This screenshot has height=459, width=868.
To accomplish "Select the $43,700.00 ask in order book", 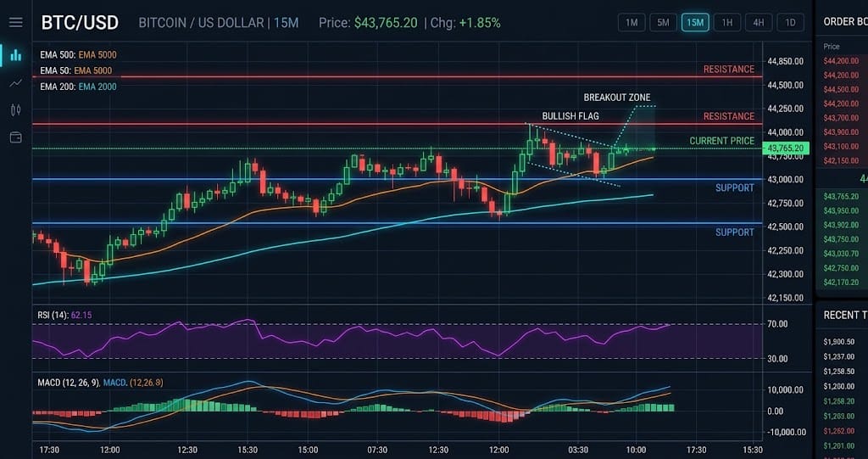I will click(x=842, y=118).
